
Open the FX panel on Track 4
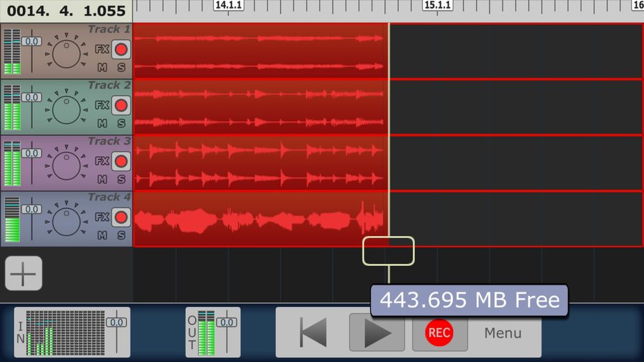pos(102,217)
